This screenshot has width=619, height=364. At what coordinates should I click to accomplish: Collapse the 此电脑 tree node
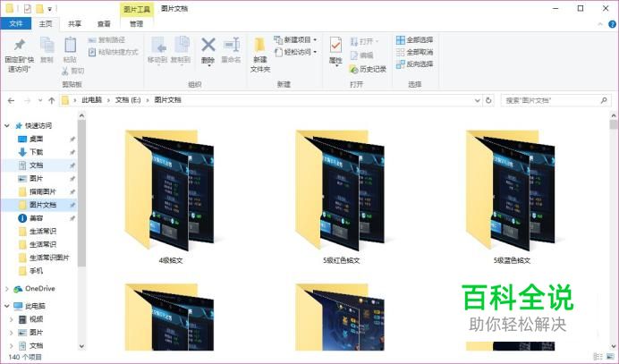pyautogui.click(x=7, y=306)
